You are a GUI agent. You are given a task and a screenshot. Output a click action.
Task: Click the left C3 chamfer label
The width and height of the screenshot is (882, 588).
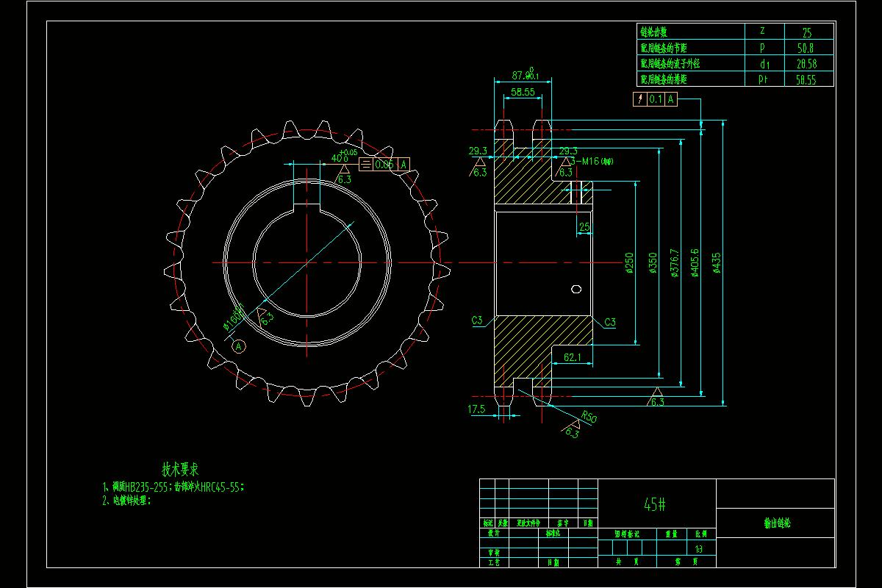(x=478, y=320)
